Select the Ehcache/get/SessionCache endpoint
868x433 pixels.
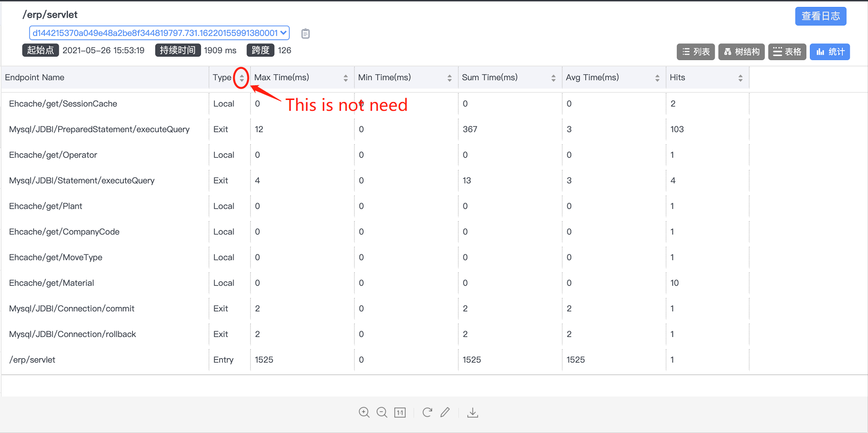(63, 103)
